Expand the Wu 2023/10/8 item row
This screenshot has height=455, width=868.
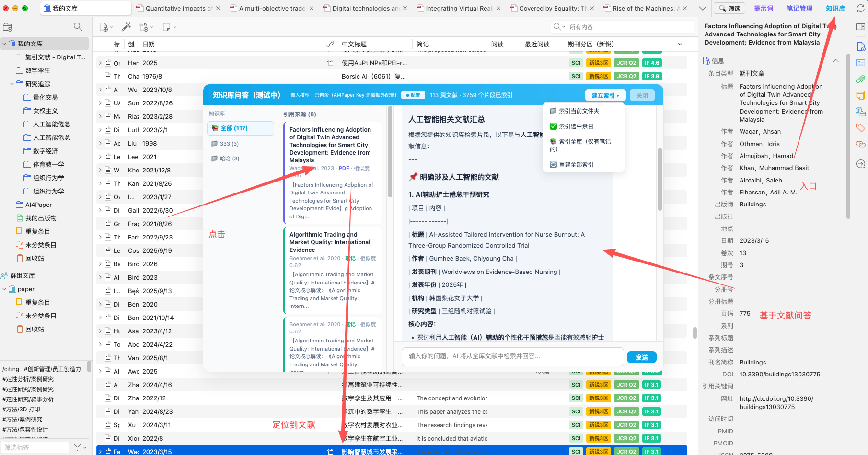point(100,90)
